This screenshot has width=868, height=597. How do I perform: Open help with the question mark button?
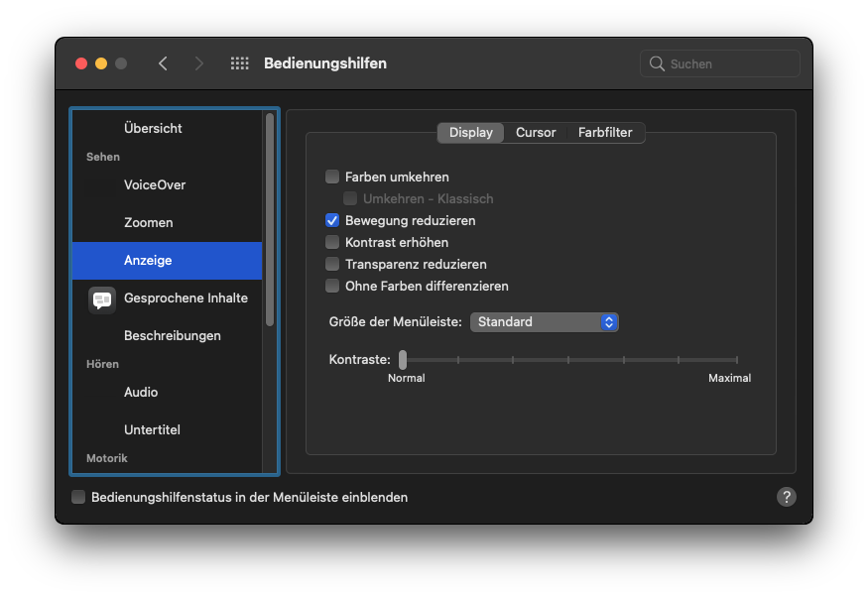click(x=787, y=497)
